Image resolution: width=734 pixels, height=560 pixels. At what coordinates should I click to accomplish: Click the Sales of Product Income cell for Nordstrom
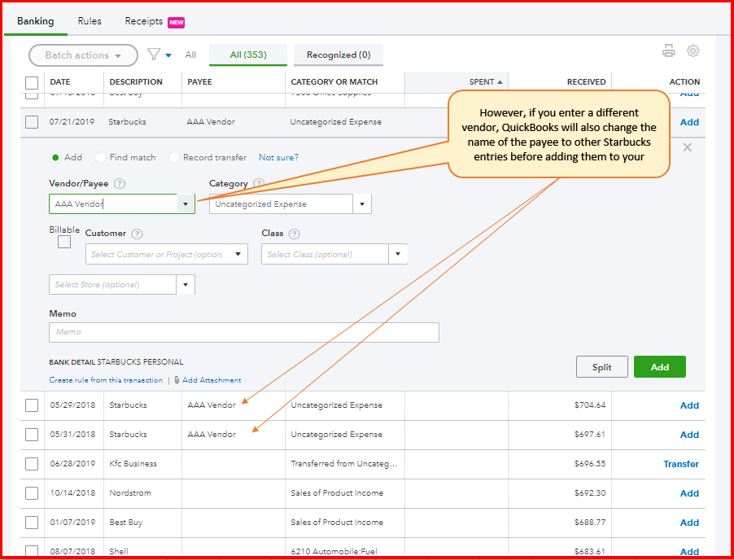(x=337, y=493)
